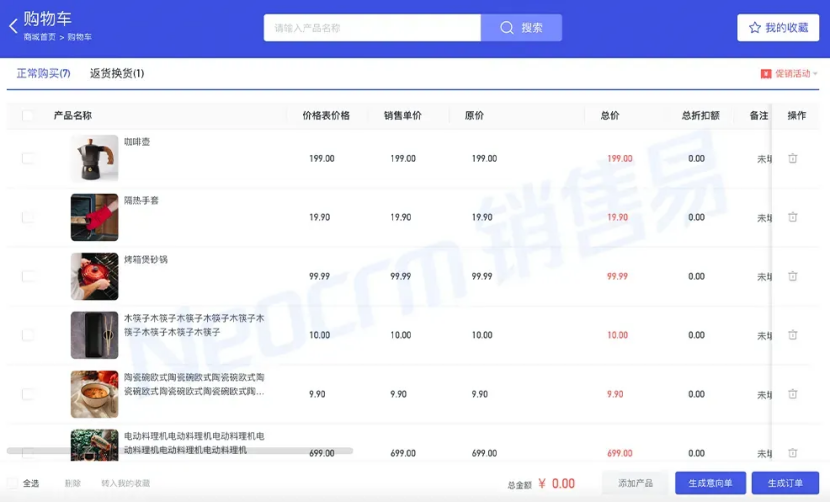Image resolution: width=830 pixels, height=502 pixels.
Task: Click the 添加产品 button
Action: coord(635,483)
